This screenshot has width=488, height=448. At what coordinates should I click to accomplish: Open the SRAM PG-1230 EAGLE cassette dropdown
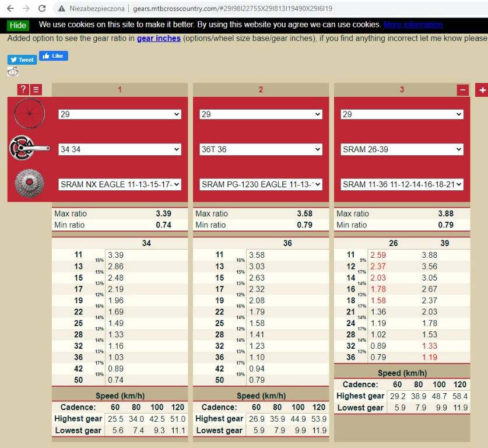(x=261, y=184)
